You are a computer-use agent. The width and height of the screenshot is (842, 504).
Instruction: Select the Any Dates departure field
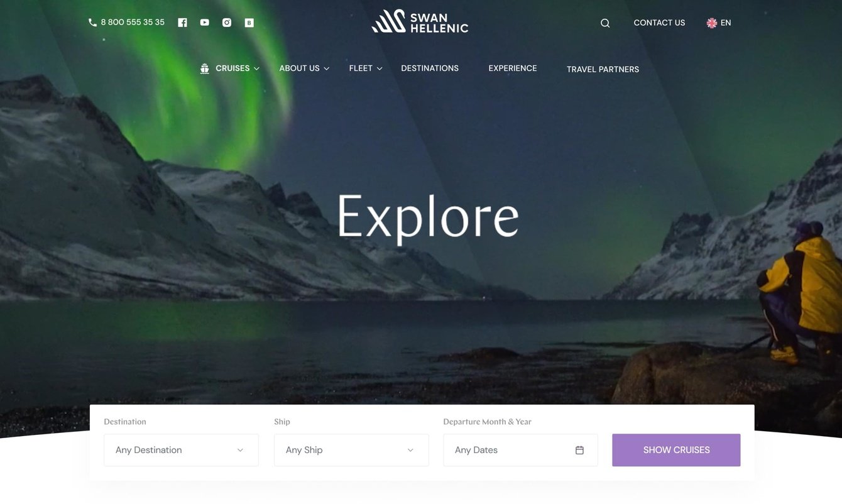520,450
